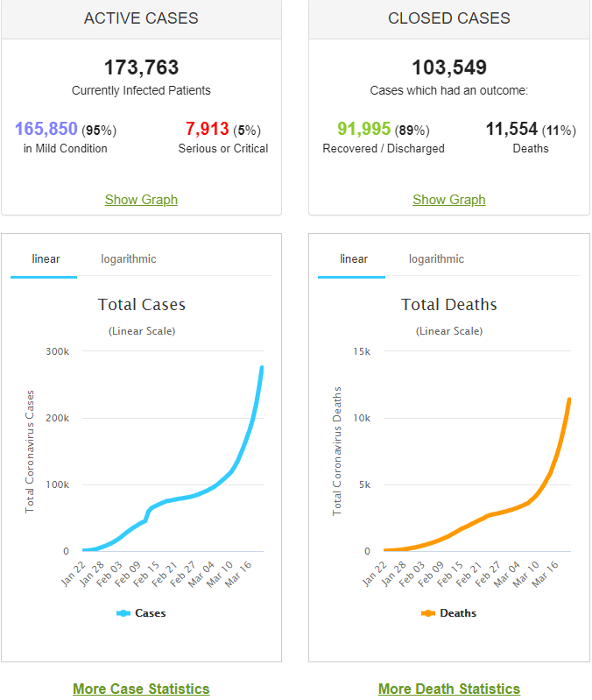Click the 91,995 recovered figure
Viewport: 592px width, 700px height.
click(364, 129)
